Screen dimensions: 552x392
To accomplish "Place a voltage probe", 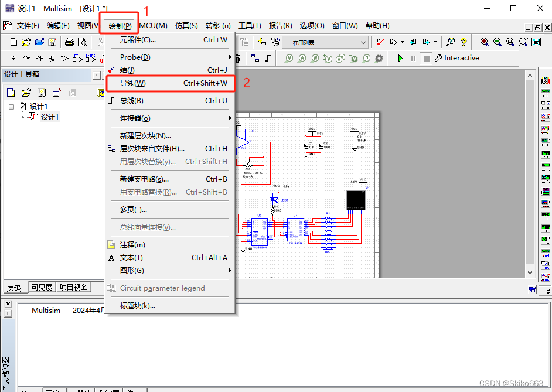I will pos(289,59).
